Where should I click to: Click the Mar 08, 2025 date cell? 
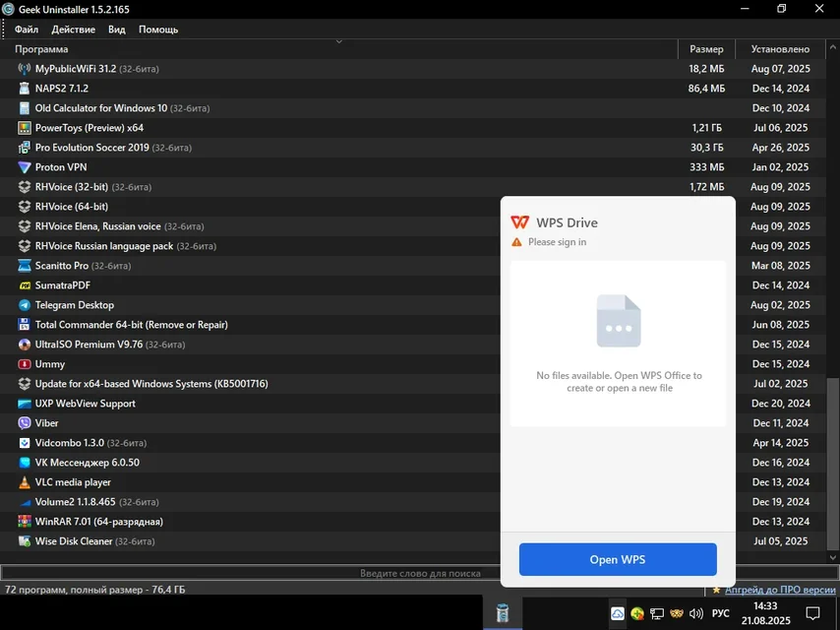coord(781,266)
